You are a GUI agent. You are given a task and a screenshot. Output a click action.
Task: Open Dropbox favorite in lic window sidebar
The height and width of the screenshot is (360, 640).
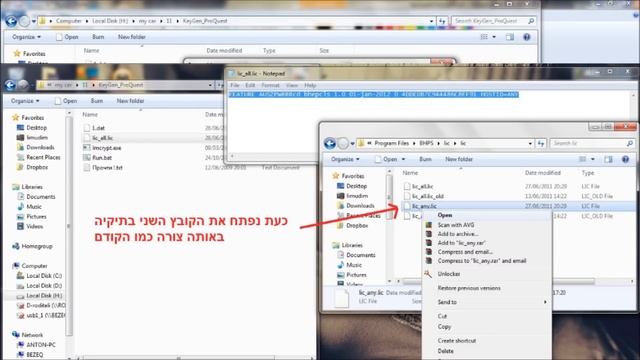357,225
